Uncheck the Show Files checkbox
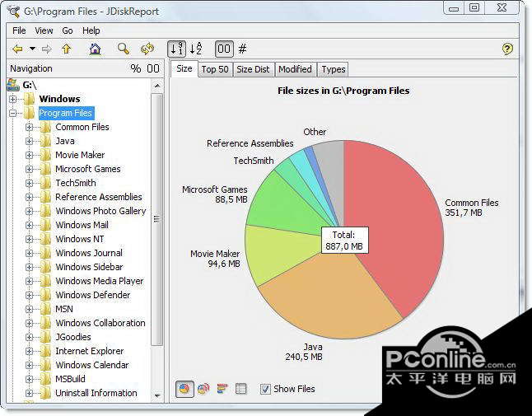 (x=265, y=389)
